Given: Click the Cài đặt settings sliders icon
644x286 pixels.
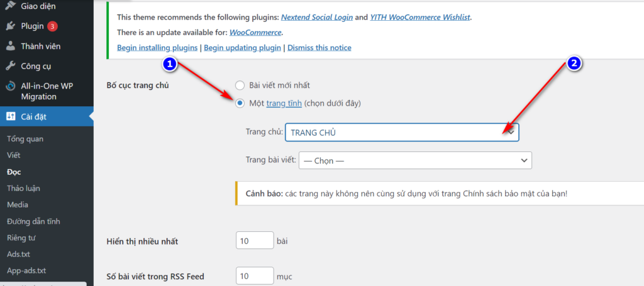Looking at the screenshot, I should click(11, 117).
